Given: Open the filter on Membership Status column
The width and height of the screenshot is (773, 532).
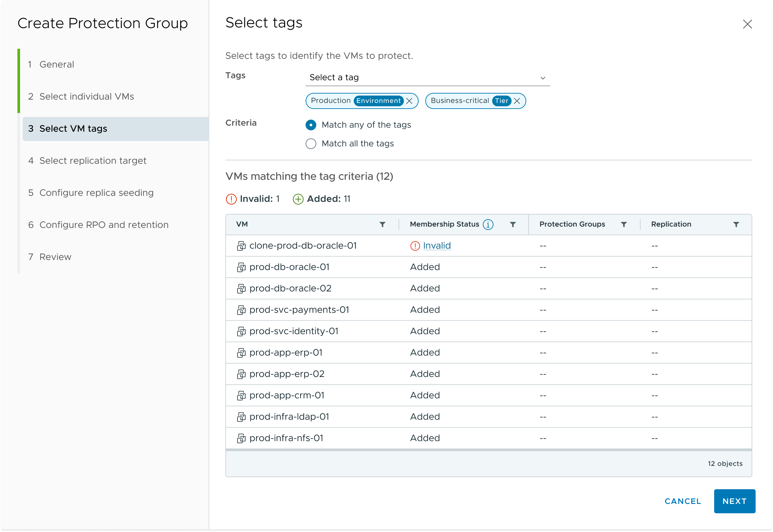Looking at the screenshot, I should [513, 224].
